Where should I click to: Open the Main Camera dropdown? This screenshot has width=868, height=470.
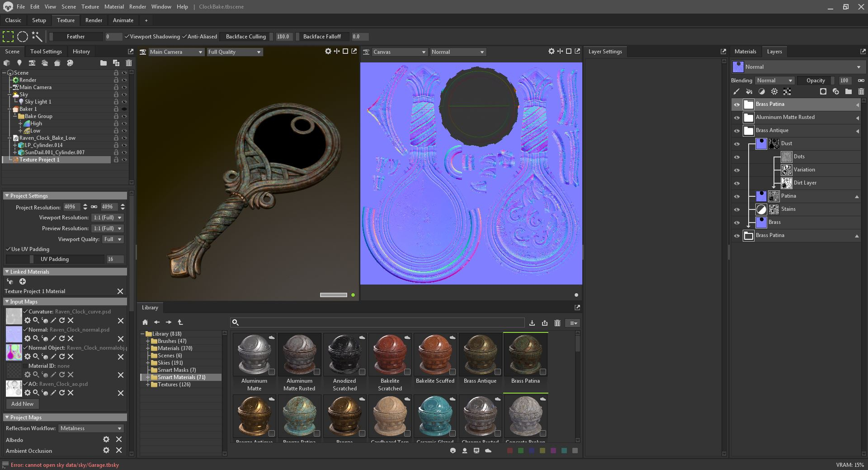click(x=176, y=52)
